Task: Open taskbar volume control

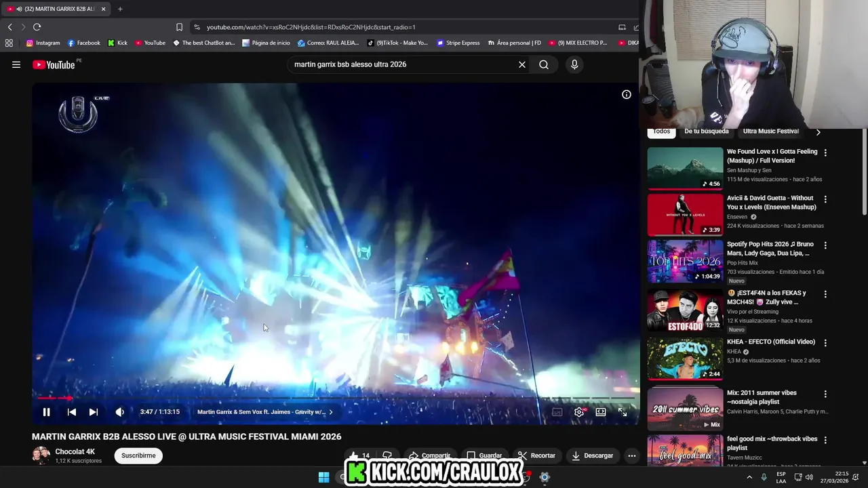Action: (809, 477)
